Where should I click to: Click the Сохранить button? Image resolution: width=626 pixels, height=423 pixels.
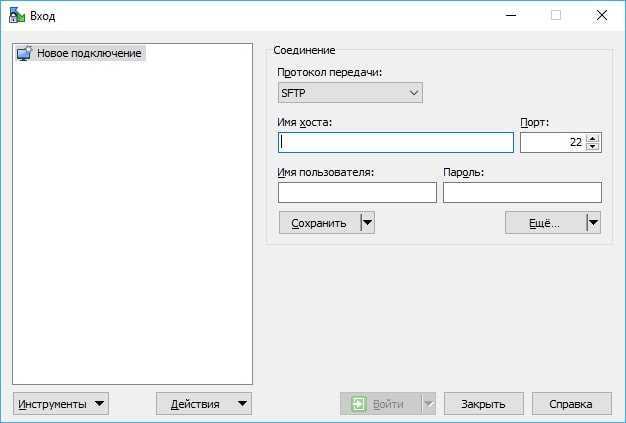click(319, 223)
